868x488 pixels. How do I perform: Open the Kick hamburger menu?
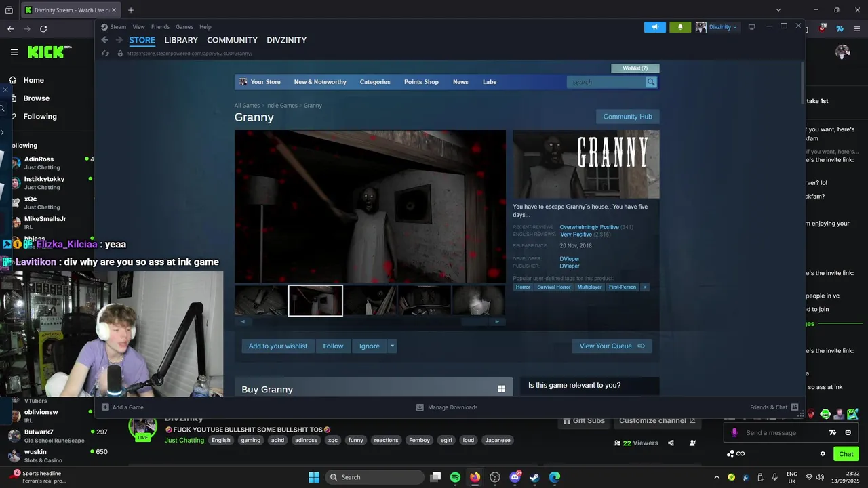point(14,52)
